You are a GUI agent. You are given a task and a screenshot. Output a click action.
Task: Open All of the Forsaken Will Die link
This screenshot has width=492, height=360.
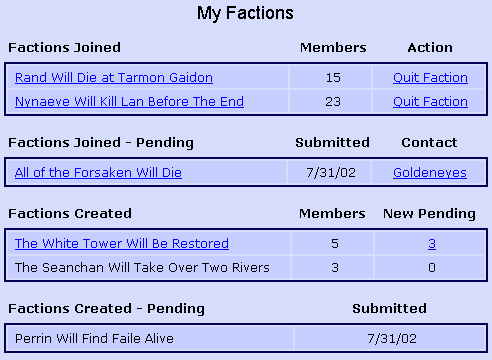coord(98,173)
